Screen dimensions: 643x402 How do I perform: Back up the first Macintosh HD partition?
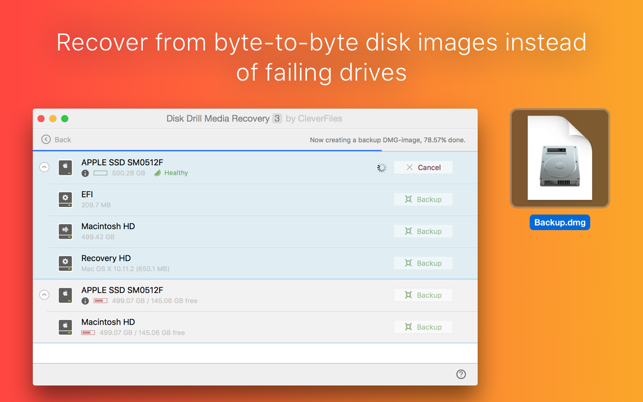[423, 231]
